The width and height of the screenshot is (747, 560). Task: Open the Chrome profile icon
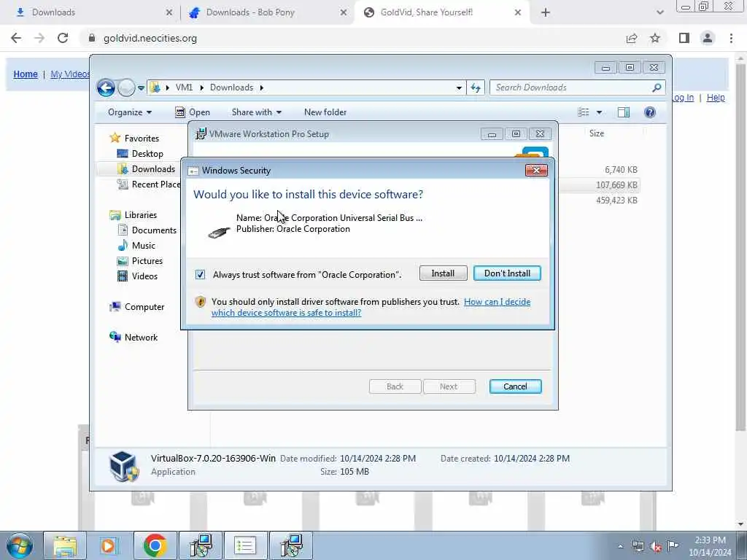(708, 38)
